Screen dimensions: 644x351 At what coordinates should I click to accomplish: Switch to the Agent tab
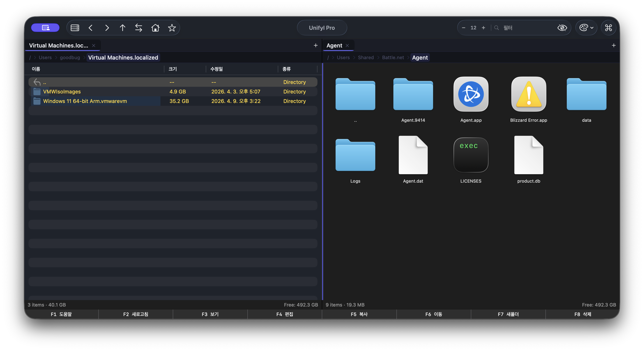334,46
